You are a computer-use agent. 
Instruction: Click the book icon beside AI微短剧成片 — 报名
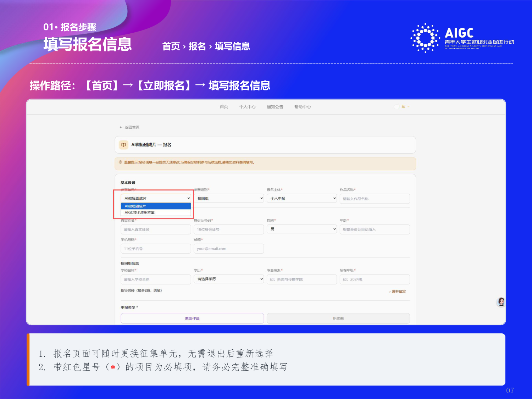123,145
